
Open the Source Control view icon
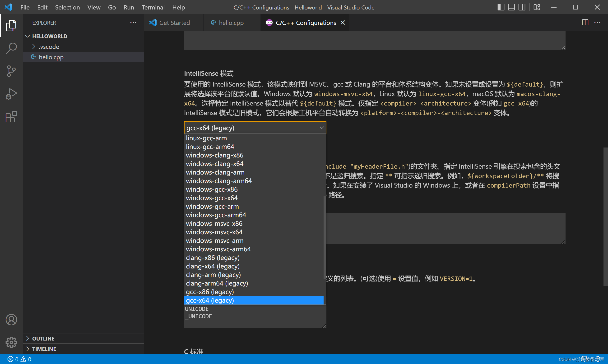tap(11, 71)
